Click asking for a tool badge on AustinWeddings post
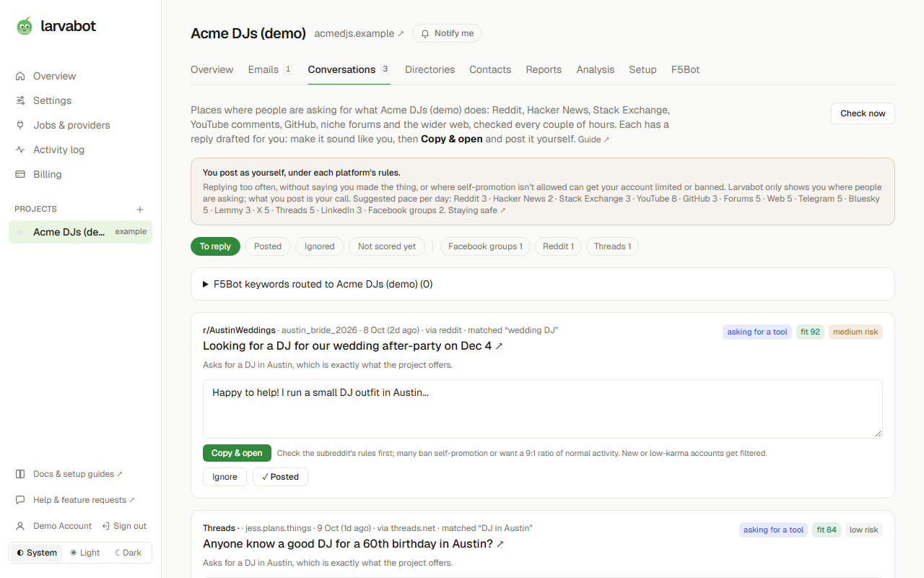Screen dimensions: 924x578 pyautogui.click(x=757, y=332)
